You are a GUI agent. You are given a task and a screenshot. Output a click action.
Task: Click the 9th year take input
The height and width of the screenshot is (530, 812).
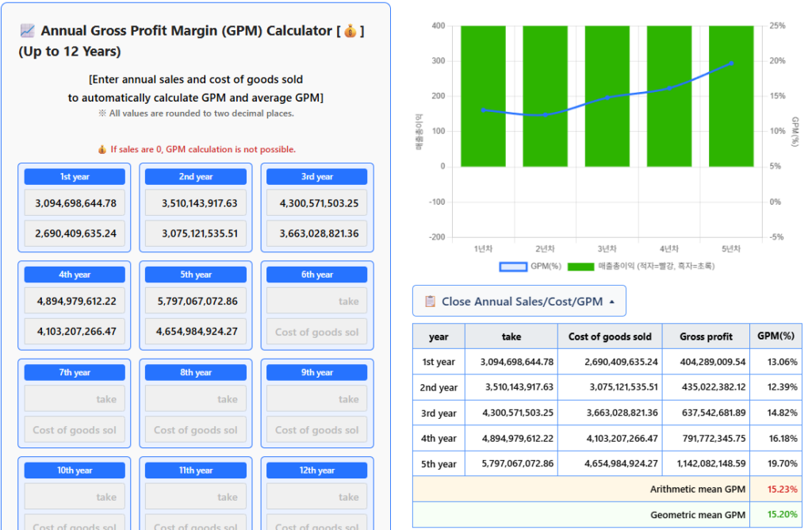click(316, 399)
